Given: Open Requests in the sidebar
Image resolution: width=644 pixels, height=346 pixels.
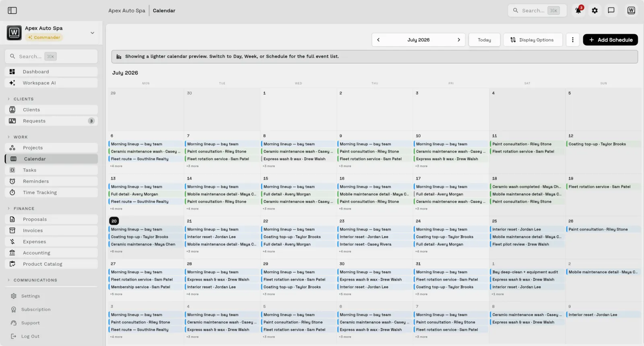Looking at the screenshot, I should point(51,121).
